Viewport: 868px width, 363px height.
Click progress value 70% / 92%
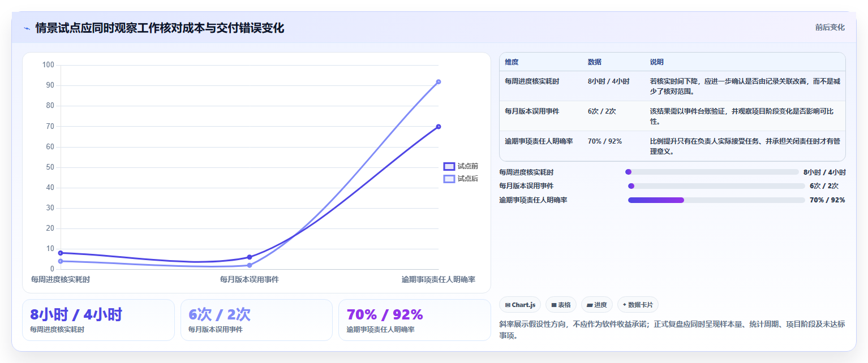(827, 200)
